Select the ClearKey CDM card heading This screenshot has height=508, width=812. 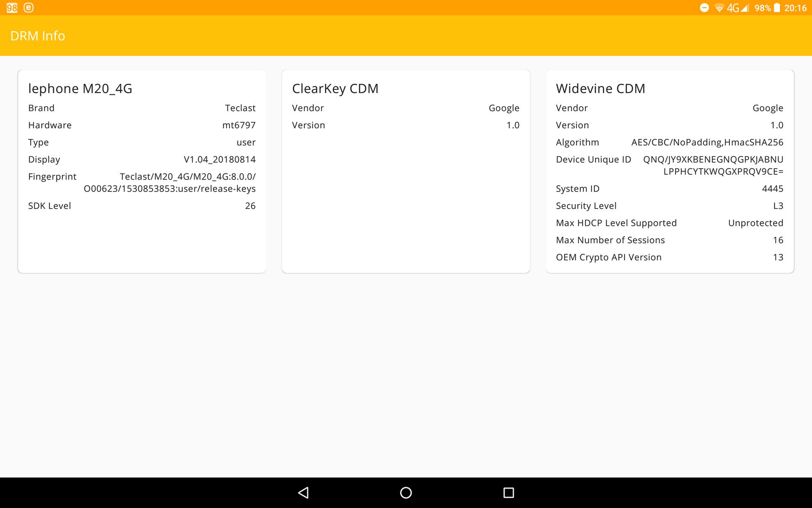pos(335,88)
